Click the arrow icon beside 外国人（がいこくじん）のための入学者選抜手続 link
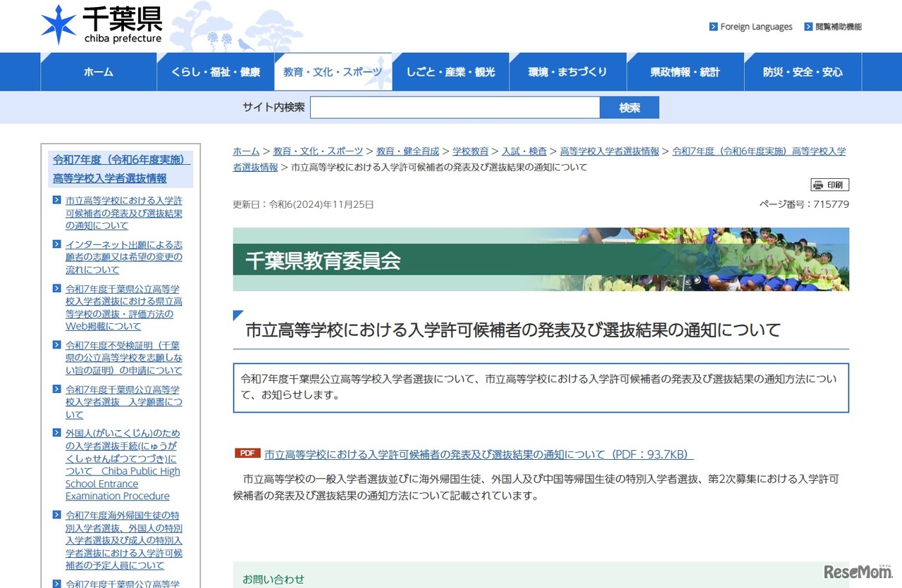This screenshot has width=902, height=588. tap(56, 433)
